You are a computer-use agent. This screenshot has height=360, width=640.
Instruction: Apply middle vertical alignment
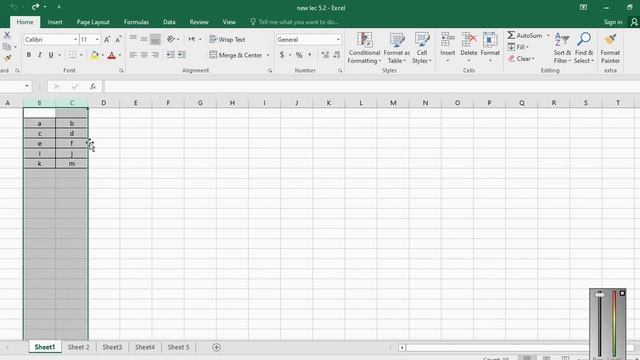[x=144, y=39]
